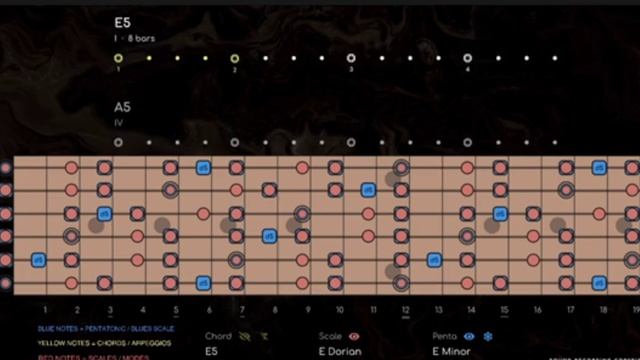
Task: Click the Penta label
Action: point(444,336)
